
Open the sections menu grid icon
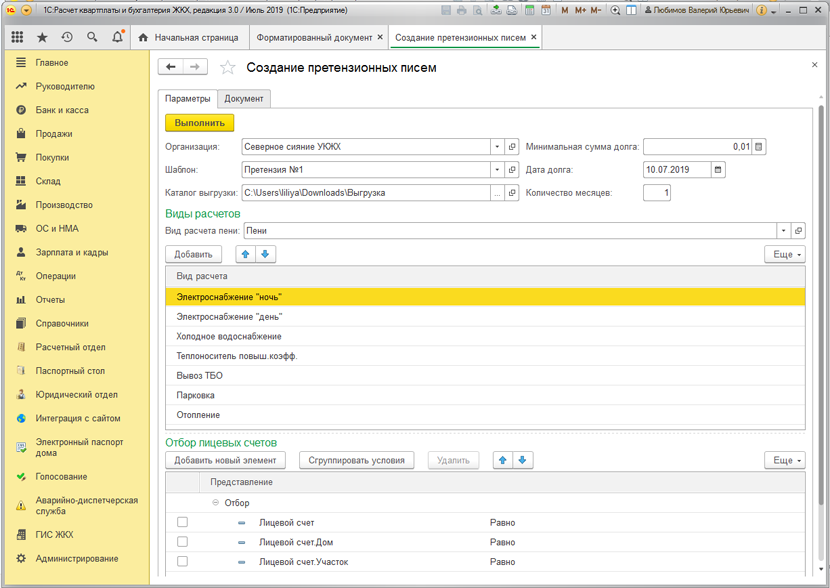pyautogui.click(x=17, y=37)
